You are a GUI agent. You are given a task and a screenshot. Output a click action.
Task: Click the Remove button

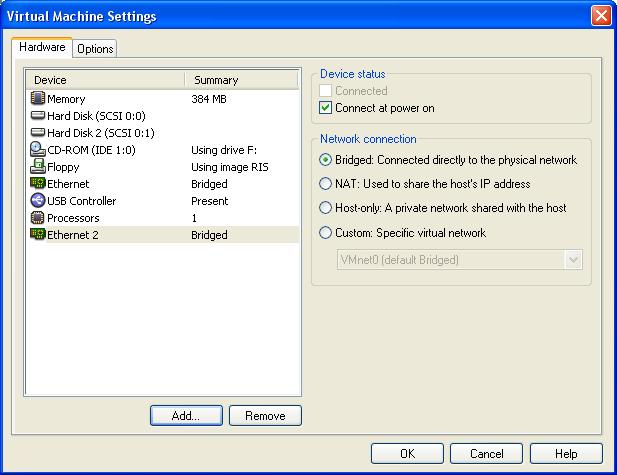265,416
